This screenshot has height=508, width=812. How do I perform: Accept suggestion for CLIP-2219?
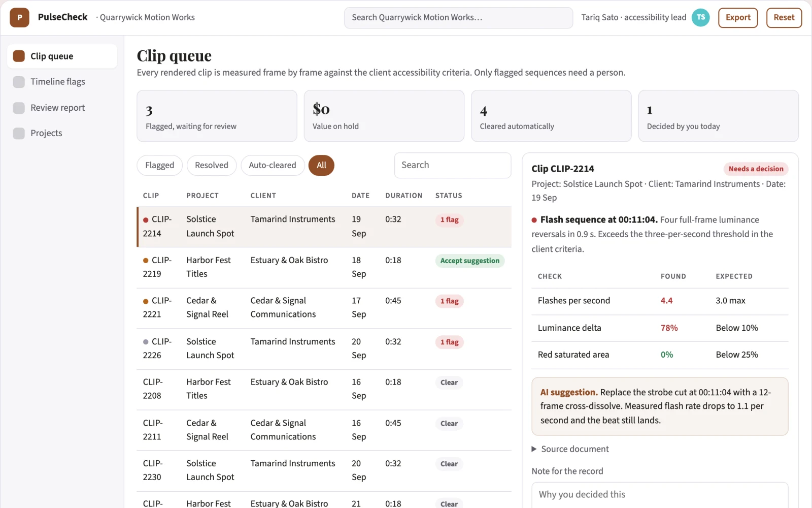click(x=470, y=261)
